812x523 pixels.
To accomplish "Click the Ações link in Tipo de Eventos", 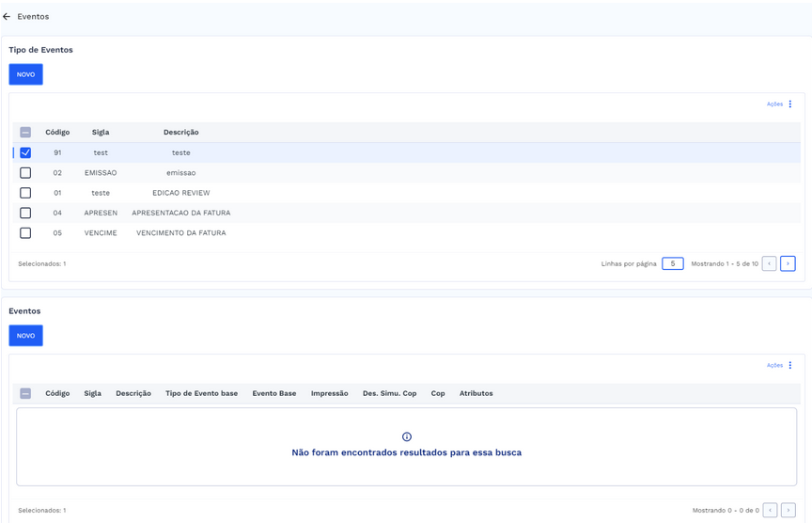I will [x=774, y=104].
